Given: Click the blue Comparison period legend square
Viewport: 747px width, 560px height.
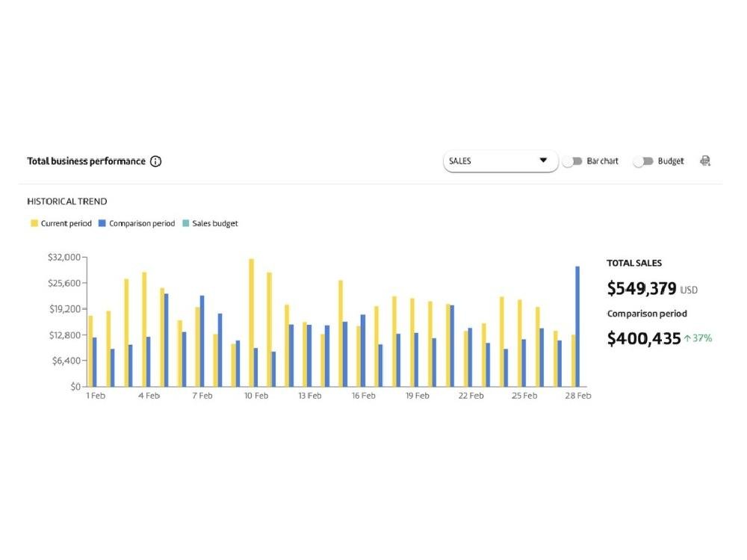Looking at the screenshot, I should click(x=102, y=223).
